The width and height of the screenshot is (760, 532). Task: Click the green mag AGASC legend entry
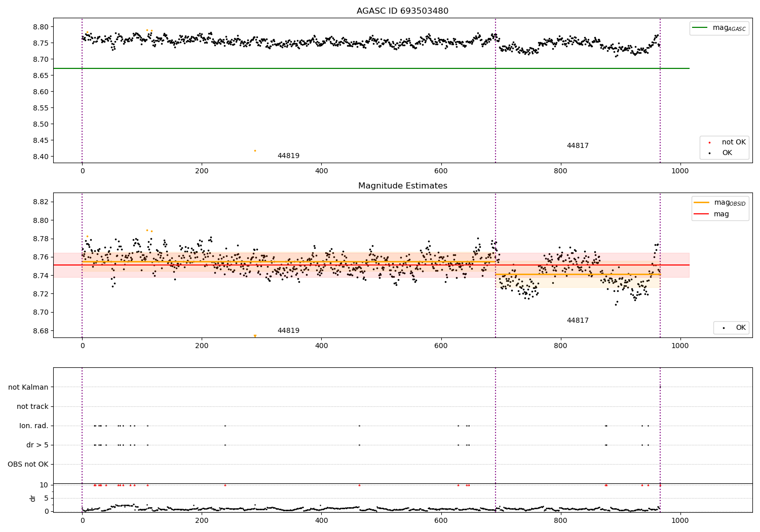[719, 28]
